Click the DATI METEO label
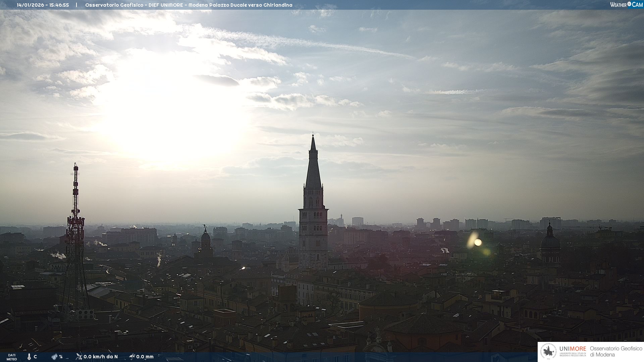This screenshot has height=362, width=644. pos(12,357)
